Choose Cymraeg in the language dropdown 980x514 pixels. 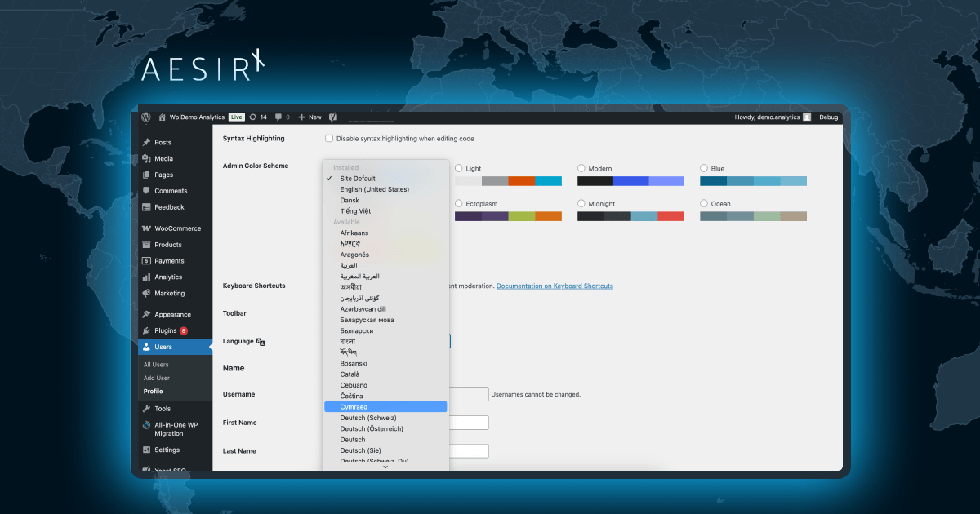click(x=385, y=406)
